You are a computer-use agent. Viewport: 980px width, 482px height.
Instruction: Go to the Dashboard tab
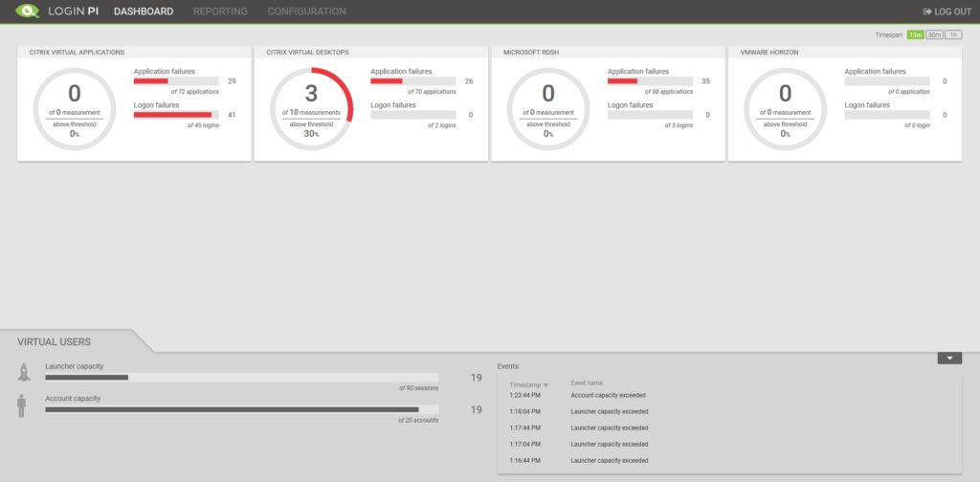click(x=144, y=11)
